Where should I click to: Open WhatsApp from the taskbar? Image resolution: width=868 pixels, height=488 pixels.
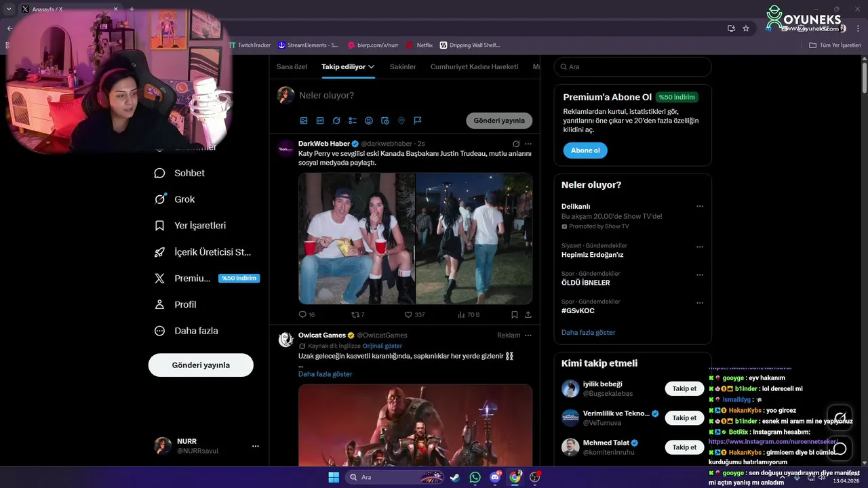click(x=475, y=477)
